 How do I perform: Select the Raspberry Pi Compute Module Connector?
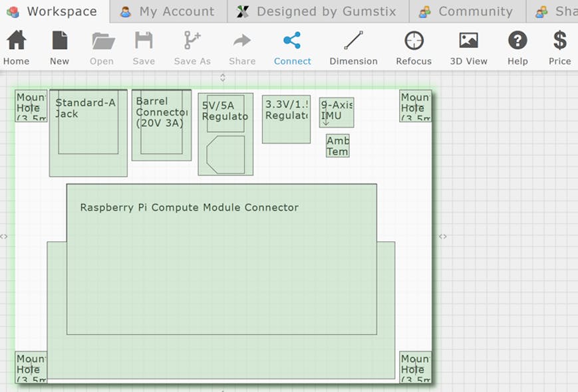[221, 281]
